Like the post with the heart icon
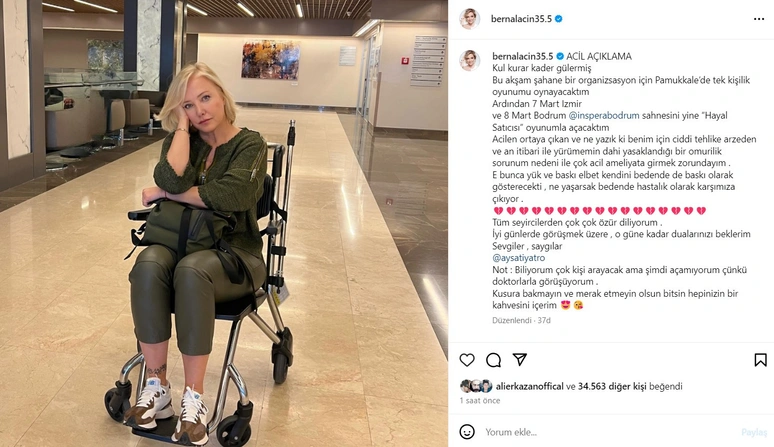Screen dimensions: 774x447 (467, 360)
